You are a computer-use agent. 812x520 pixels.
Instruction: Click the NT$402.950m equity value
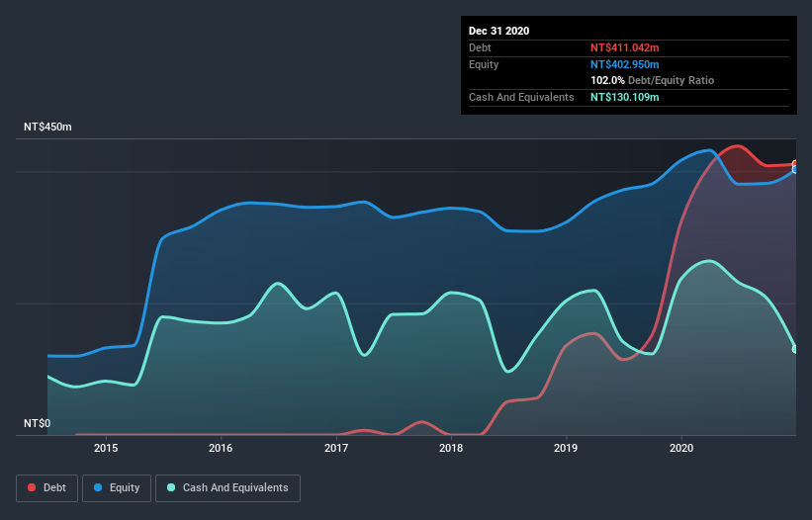point(624,64)
